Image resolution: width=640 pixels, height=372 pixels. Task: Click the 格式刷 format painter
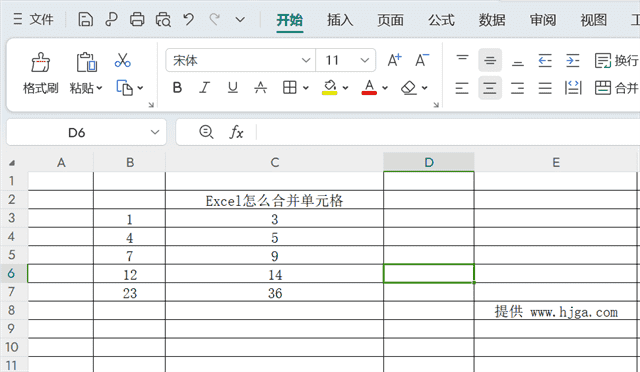pos(40,74)
